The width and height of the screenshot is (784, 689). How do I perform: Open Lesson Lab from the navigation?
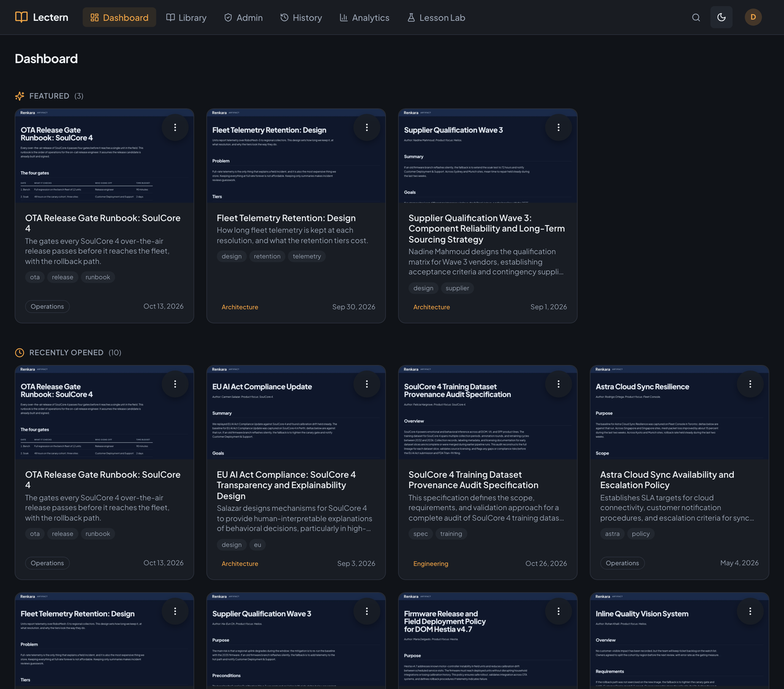pyautogui.click(x=436, y=18)
